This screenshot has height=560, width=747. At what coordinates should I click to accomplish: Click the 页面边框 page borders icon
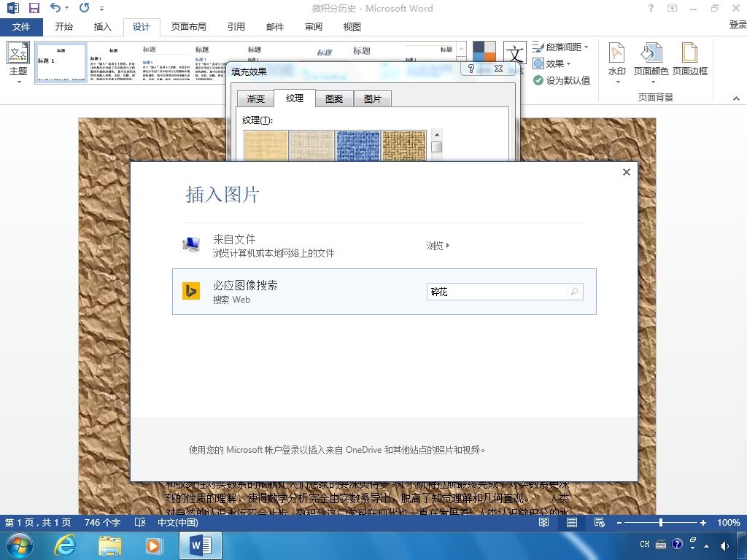pyautogui.click(x=690, y=60)
